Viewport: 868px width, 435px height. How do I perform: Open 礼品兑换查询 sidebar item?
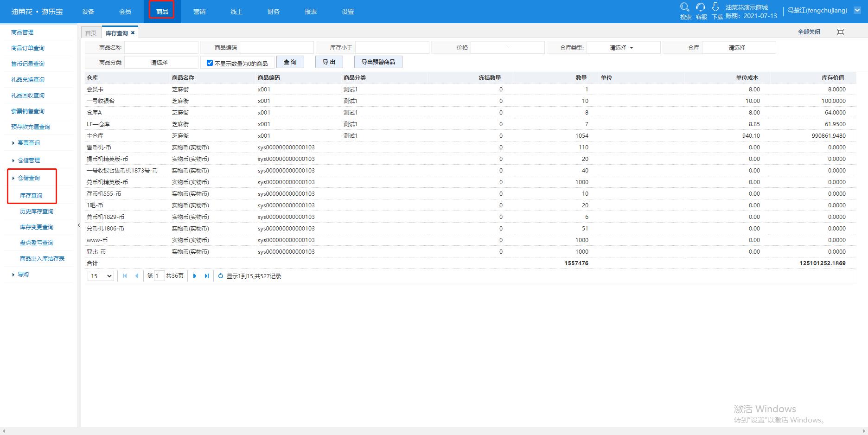[x=28, y=80]
